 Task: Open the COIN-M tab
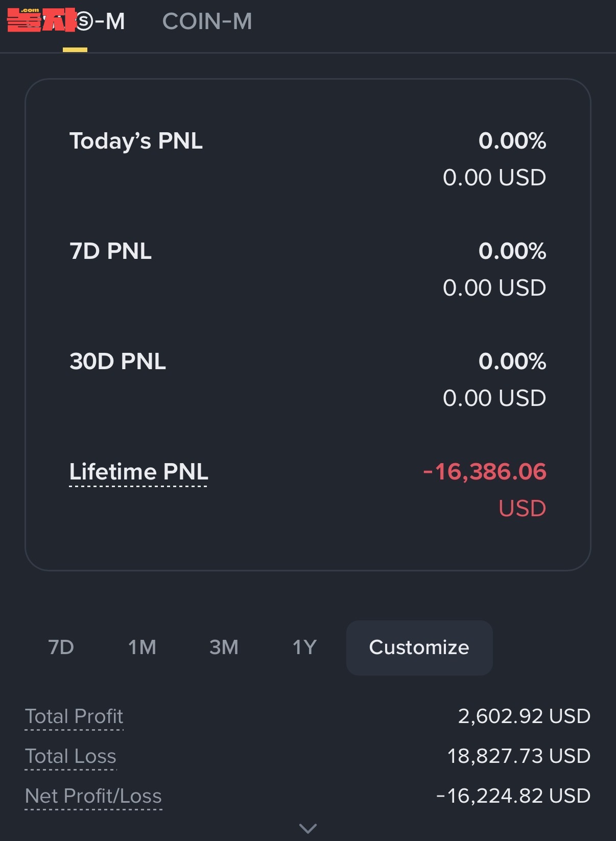click(207, 21)
